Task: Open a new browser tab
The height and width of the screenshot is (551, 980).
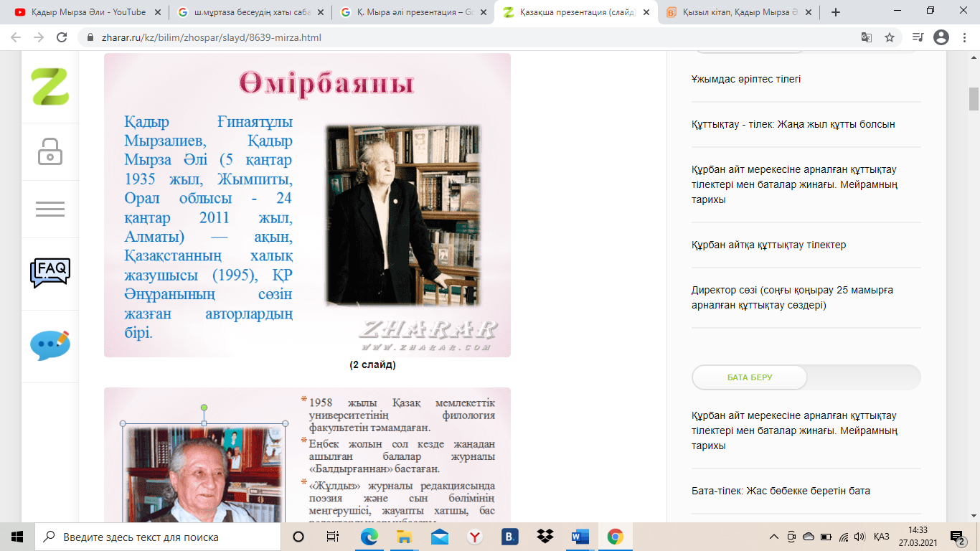Action: (x=835, y=12)
